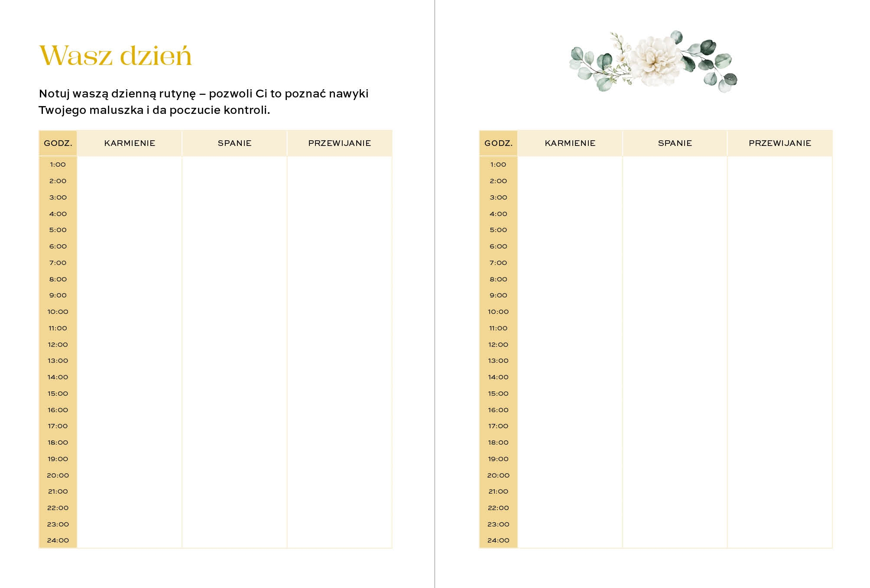870x588 pixels.
Task: Click the 24:00 row in right table
Action: tap(656, 540)
